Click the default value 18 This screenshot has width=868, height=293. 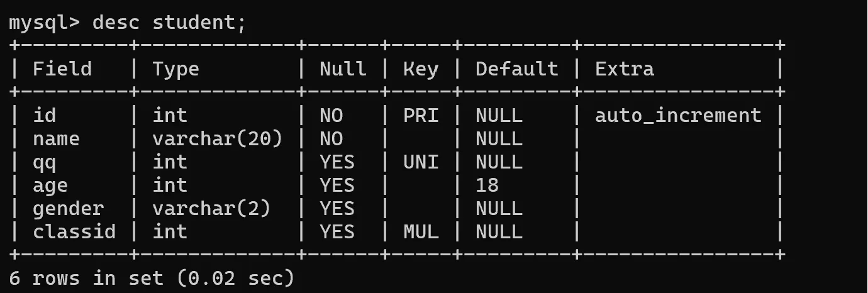[x=487, y=185]
